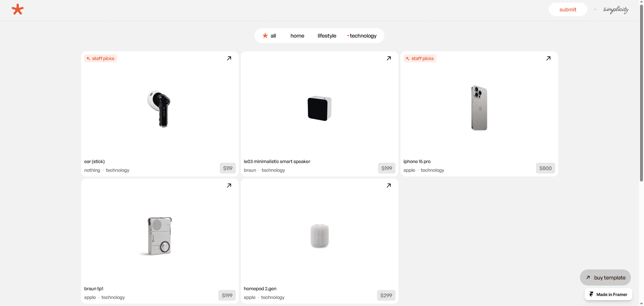Open ear (stick) card arrow icon
644x306 pixels.
point(229,58)
